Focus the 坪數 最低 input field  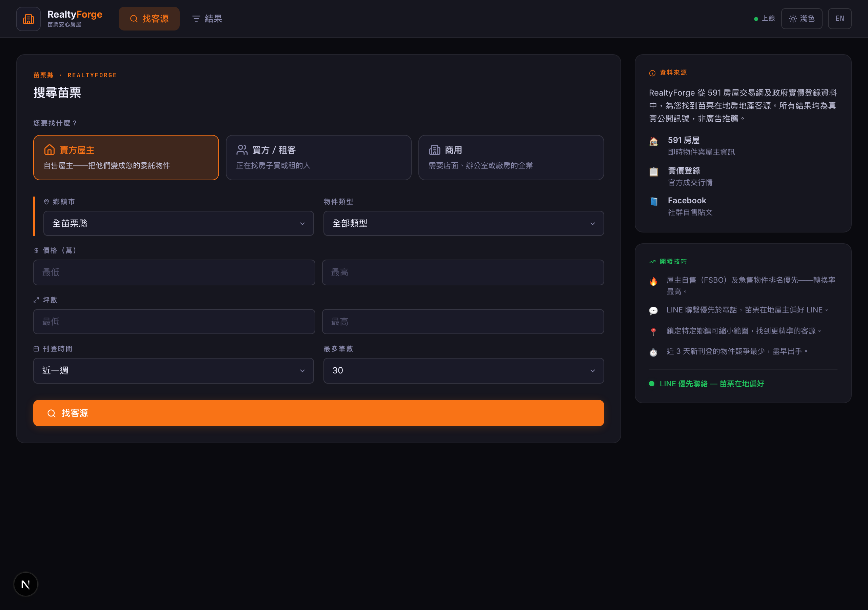click(x=174, y=322)
